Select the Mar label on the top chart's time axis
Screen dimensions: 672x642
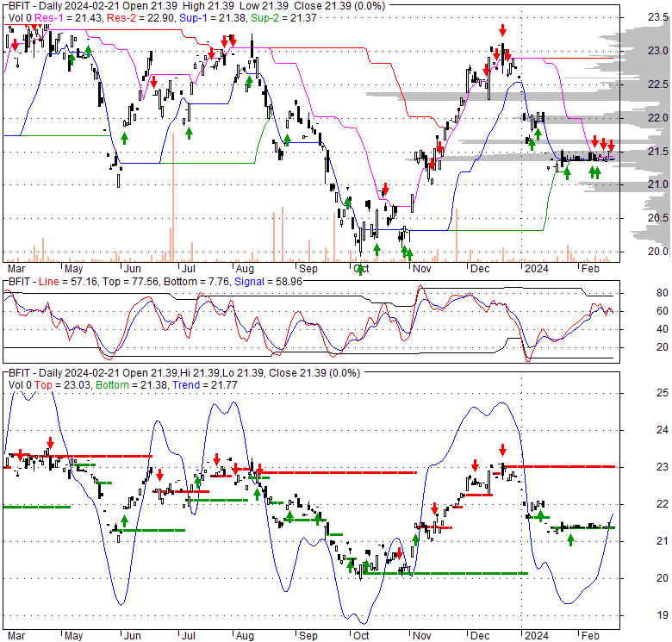(x=16, y=269)
